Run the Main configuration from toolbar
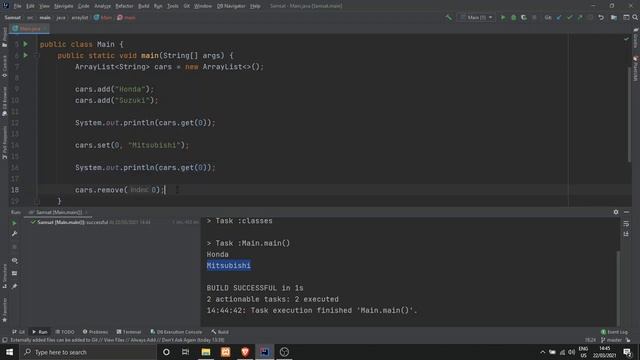Viewport: 640px width, 360px height. click(x=503, y=18)
